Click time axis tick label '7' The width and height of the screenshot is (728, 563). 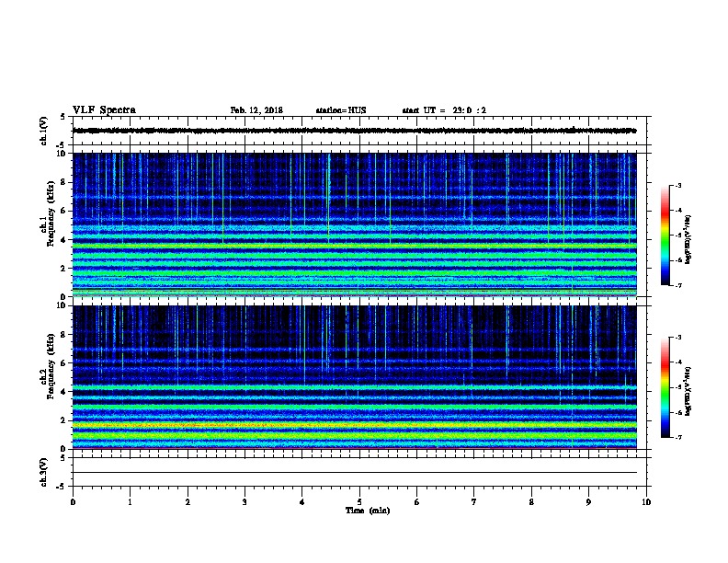click(474, 502)
